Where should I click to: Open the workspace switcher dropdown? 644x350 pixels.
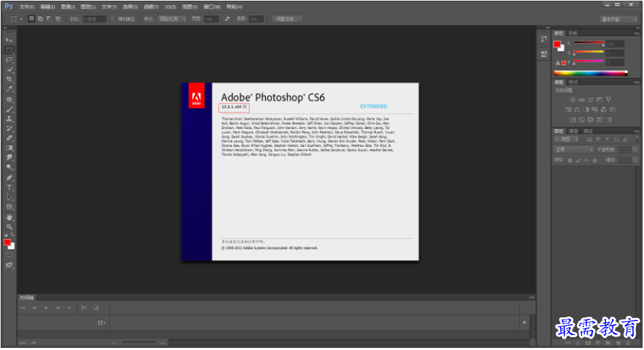619,19
